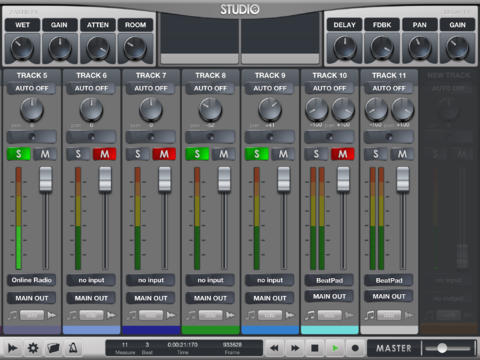Select the TRACK 10 header

tap(329, 76)
